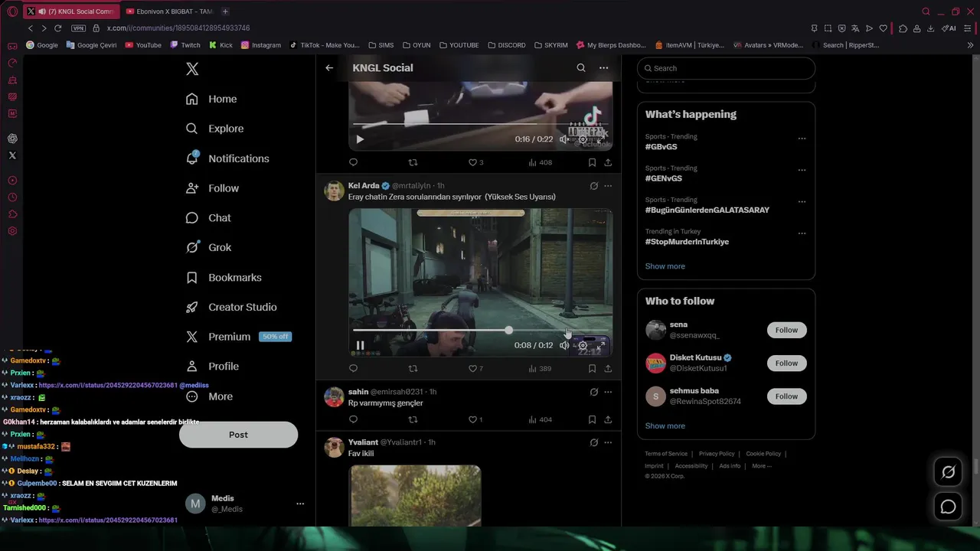The width and height of the screenshot is (980, 551).
Task: Open KNGL Social three-dot options menu
Action: click(604, 68)
